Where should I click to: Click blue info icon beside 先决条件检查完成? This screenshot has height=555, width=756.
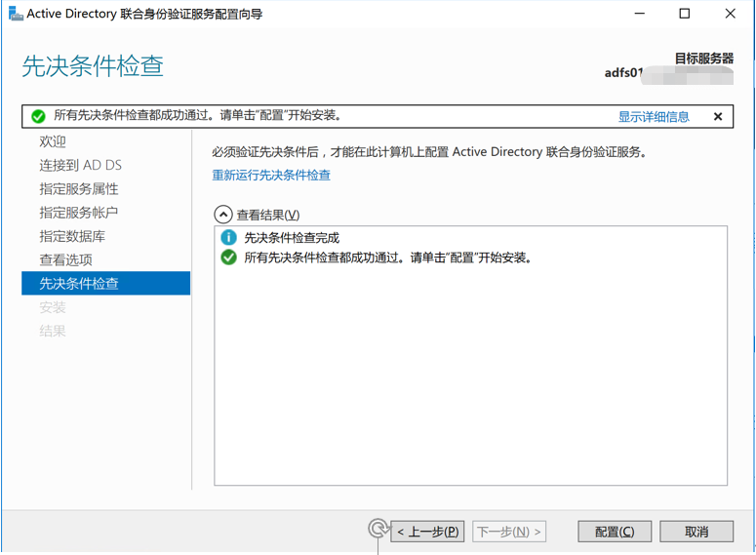point(228,237)
